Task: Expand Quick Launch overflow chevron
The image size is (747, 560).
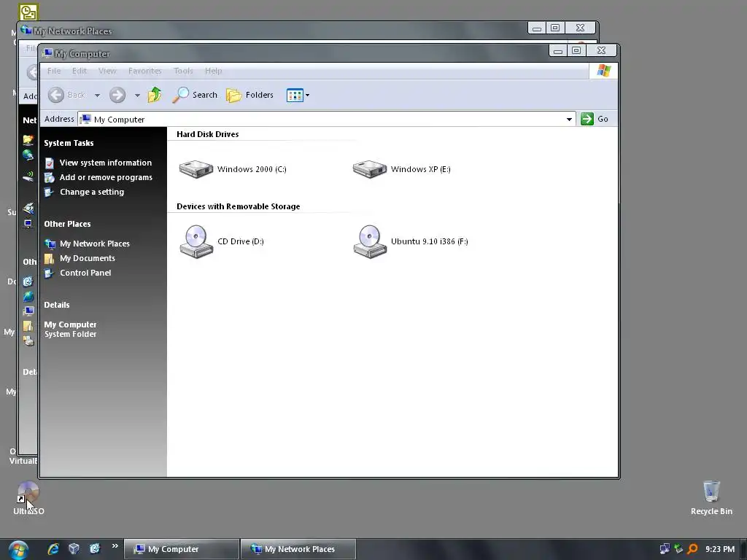Action: pos(115,546)
